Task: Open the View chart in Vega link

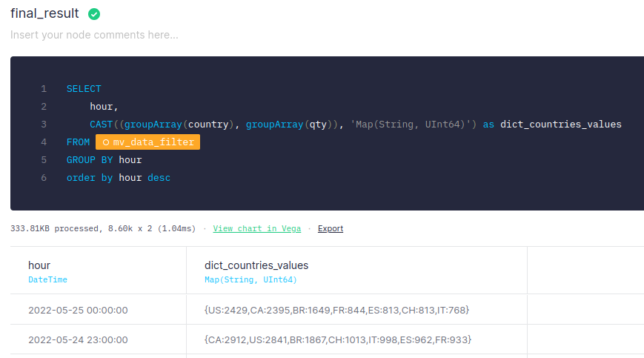Action: [x=256, y=228]
